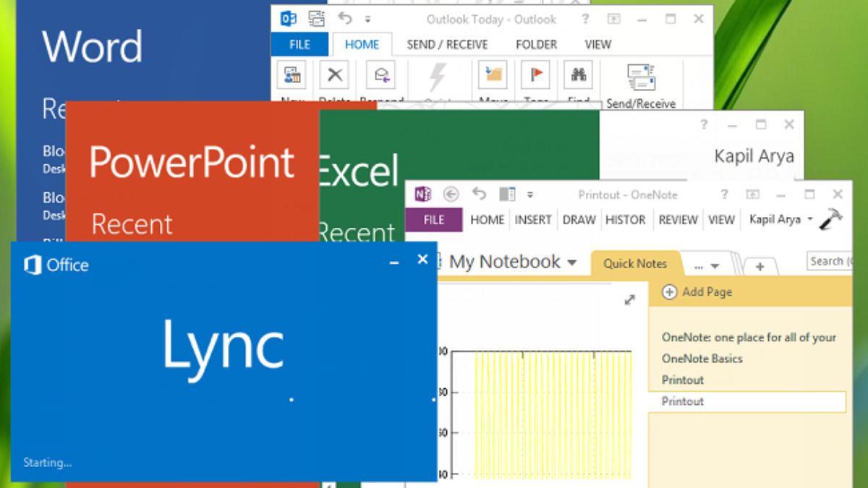
Task: Click the Help question mark in Excel window
Action: pos(704,124)
